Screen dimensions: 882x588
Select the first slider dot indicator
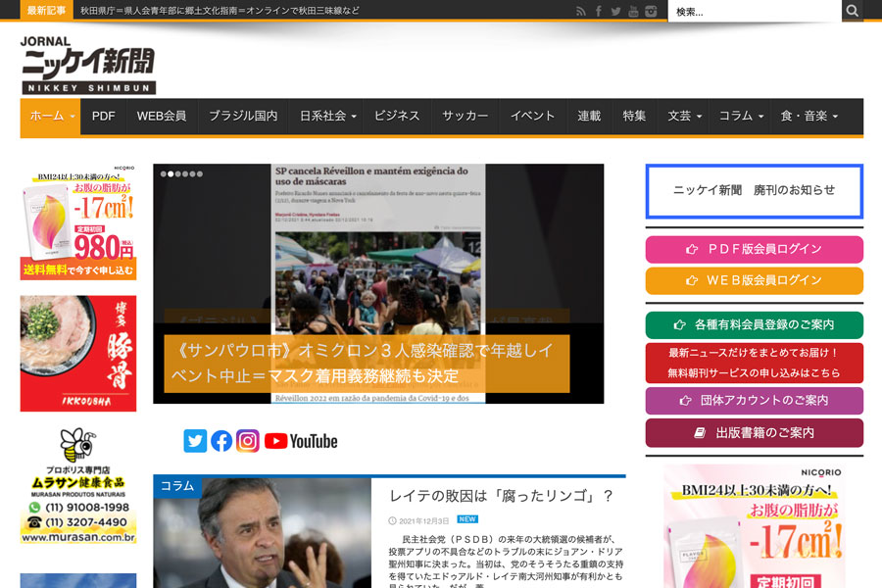pyautogui.click(x=163, y=173)
